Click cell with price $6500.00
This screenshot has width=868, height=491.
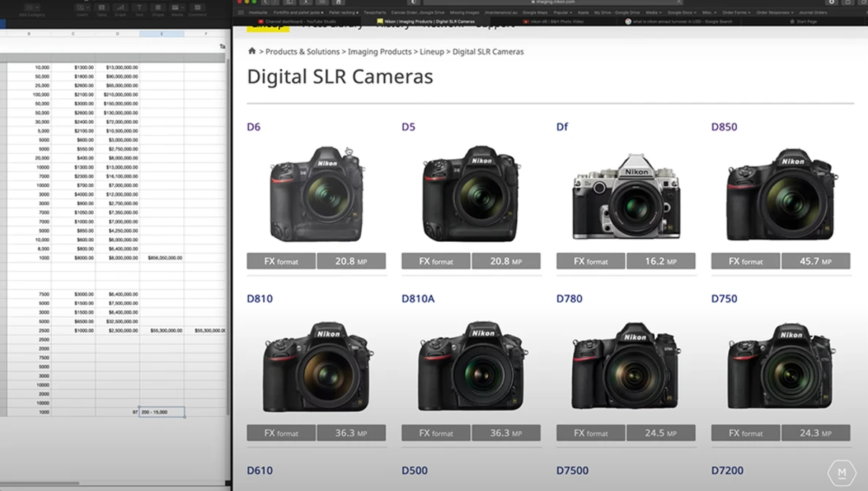(73, 322)
